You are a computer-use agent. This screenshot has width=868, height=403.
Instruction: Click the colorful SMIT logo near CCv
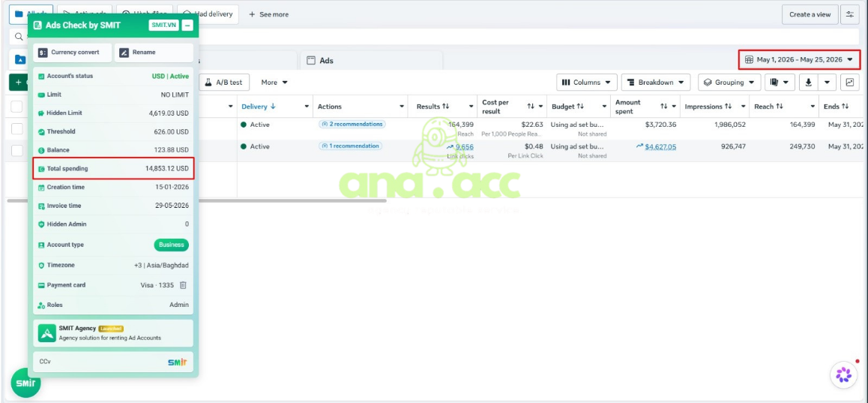pos(177,362)
